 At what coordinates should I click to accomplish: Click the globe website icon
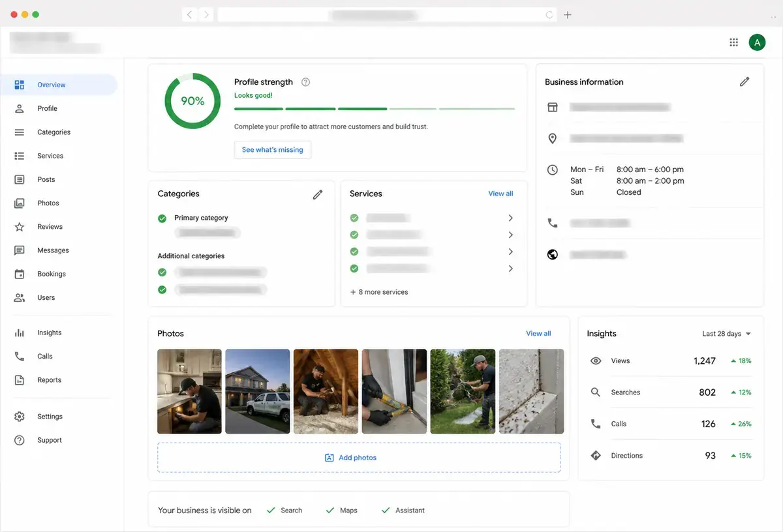553,254
